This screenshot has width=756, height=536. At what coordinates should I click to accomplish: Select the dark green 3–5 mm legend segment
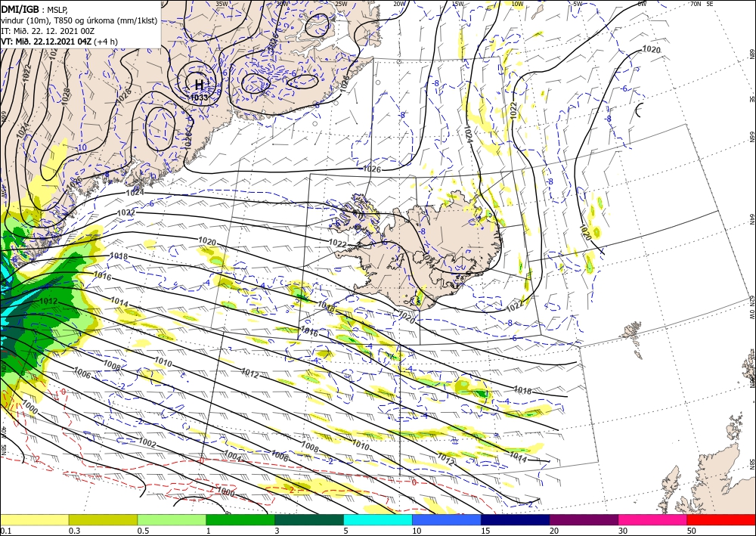coord(309,519)
